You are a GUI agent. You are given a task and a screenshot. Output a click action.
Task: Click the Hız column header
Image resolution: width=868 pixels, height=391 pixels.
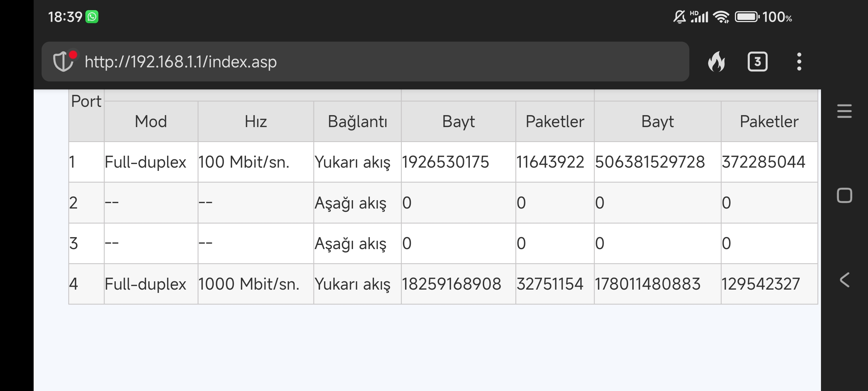(x=256, y=121)
